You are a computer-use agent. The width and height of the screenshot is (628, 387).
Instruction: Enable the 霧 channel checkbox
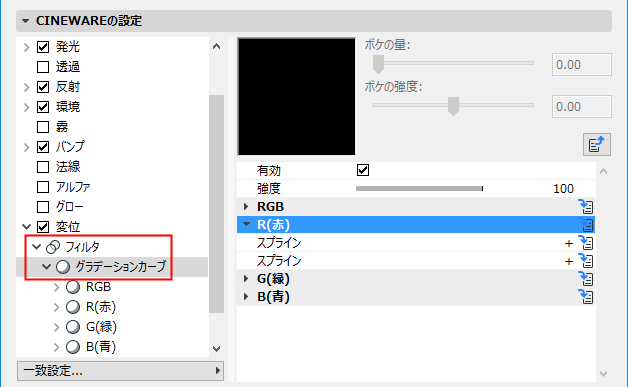43,127
